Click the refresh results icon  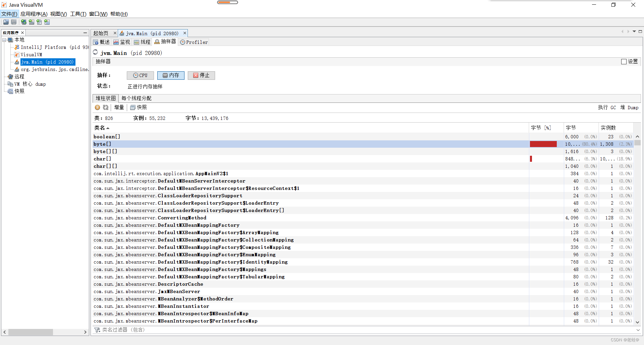[x=106, y=108]
